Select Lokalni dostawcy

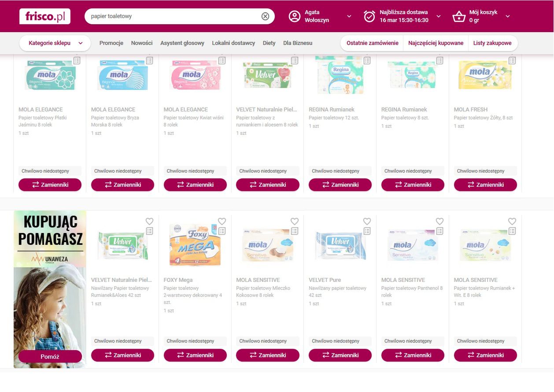point(233,43)
